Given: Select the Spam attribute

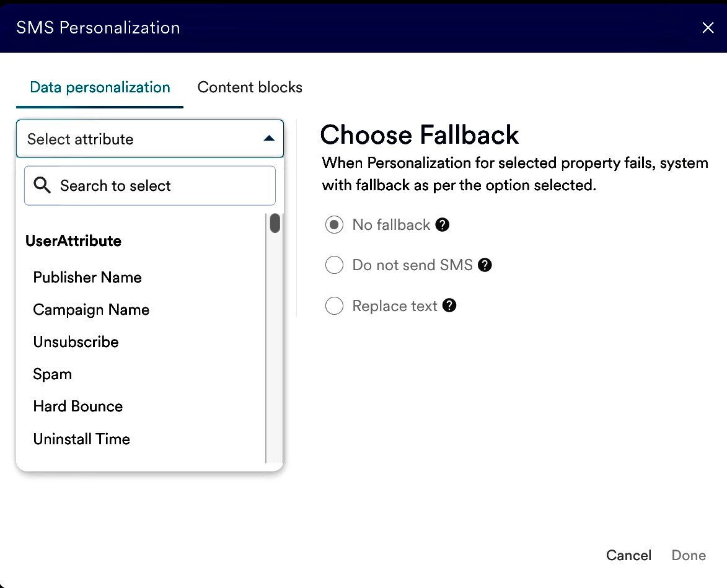Looking at the screenshot, I should tap(53, 374).
